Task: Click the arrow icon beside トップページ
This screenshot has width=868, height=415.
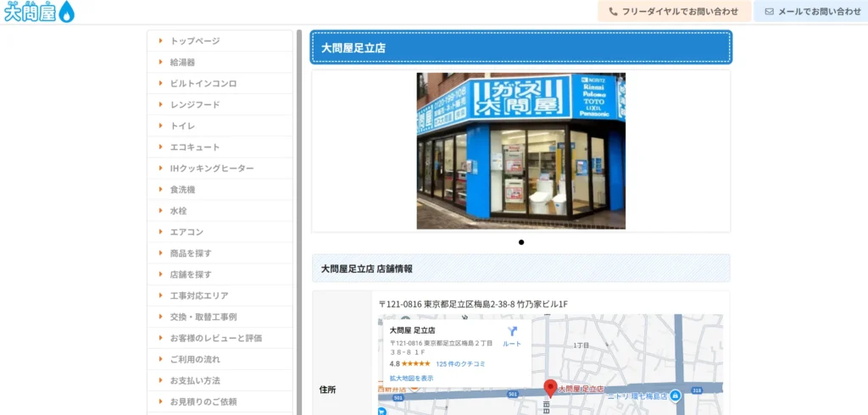Action: 160,41
